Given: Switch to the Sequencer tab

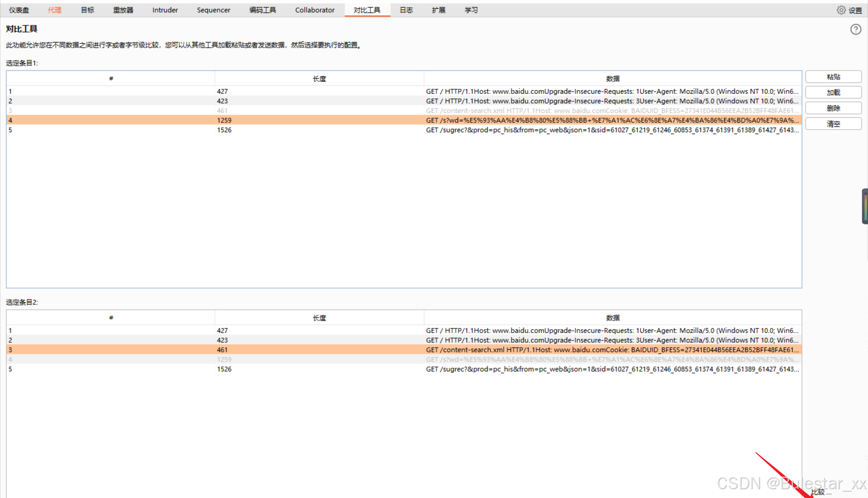Looking at the screenshot, I should point(213,10).
